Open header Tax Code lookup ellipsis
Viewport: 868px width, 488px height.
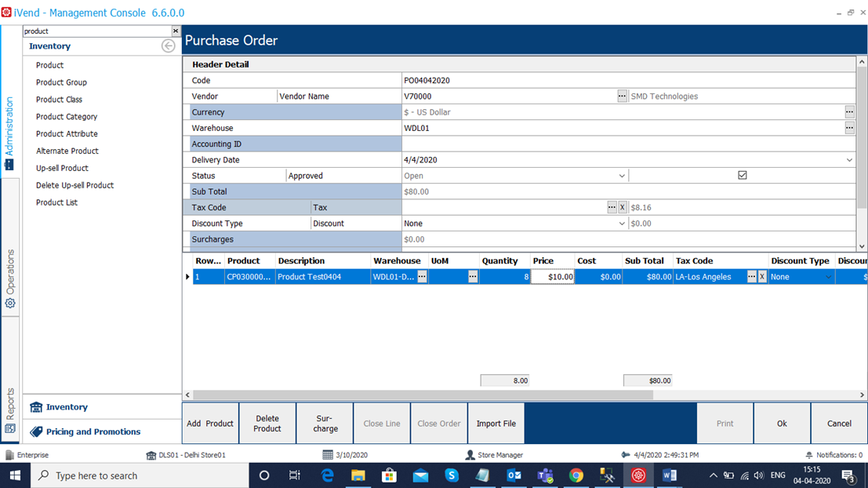coord(612,207)
